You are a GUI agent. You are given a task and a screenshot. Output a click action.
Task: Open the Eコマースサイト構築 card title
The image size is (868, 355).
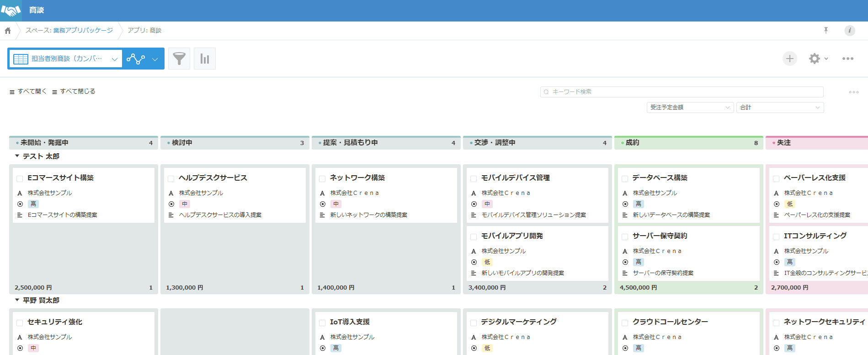pyautogui.click(x=60, y=178)
